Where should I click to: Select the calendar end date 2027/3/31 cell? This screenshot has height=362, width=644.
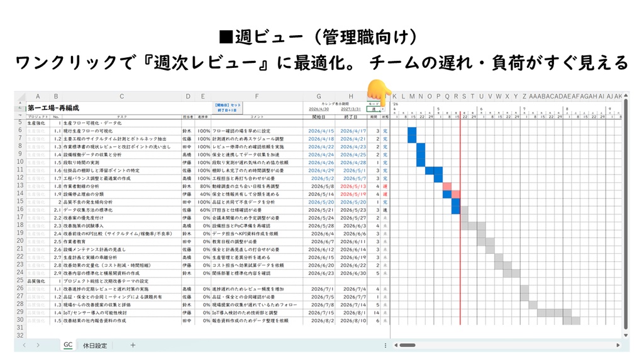(351, 109)
